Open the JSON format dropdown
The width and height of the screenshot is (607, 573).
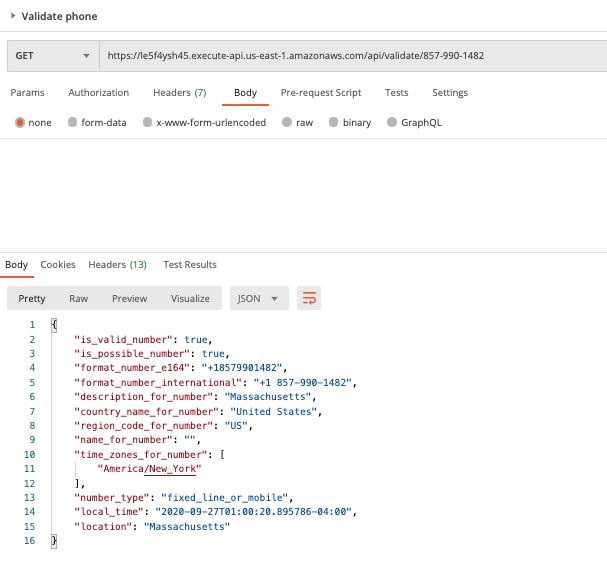pos(259,298)
